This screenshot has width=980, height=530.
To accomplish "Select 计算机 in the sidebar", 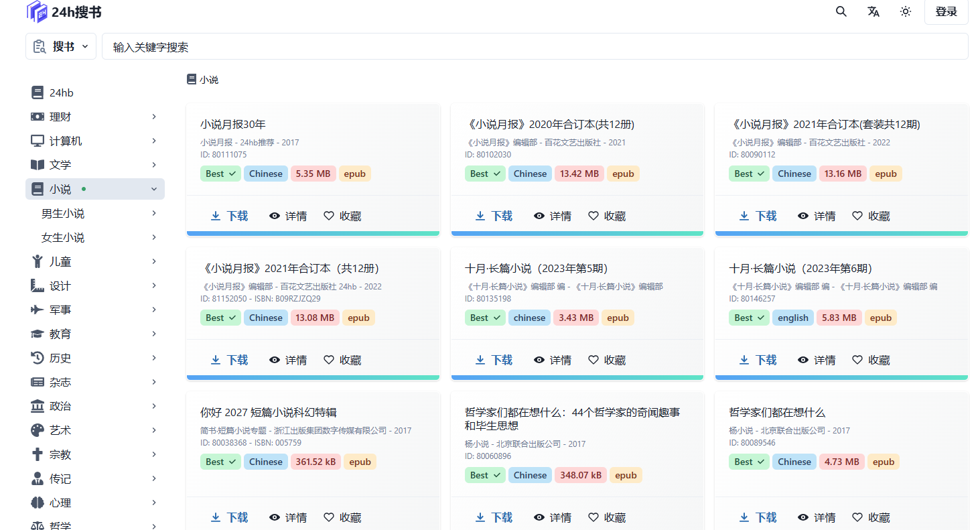I will [x=66, y=141].
